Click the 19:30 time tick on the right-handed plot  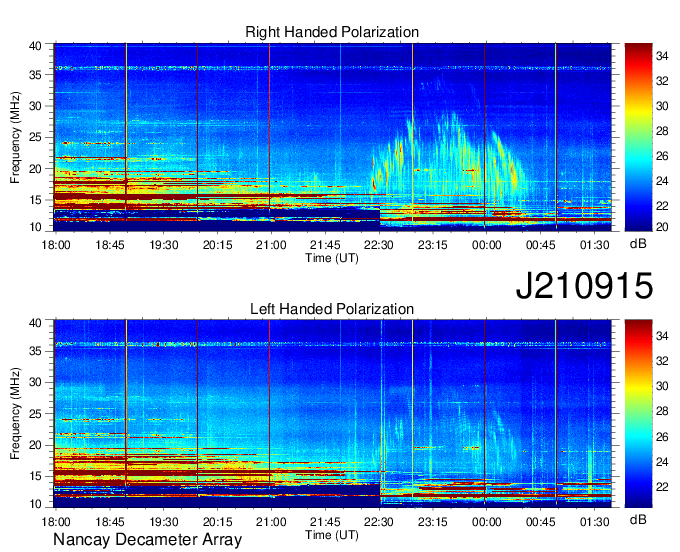(163, 245)
